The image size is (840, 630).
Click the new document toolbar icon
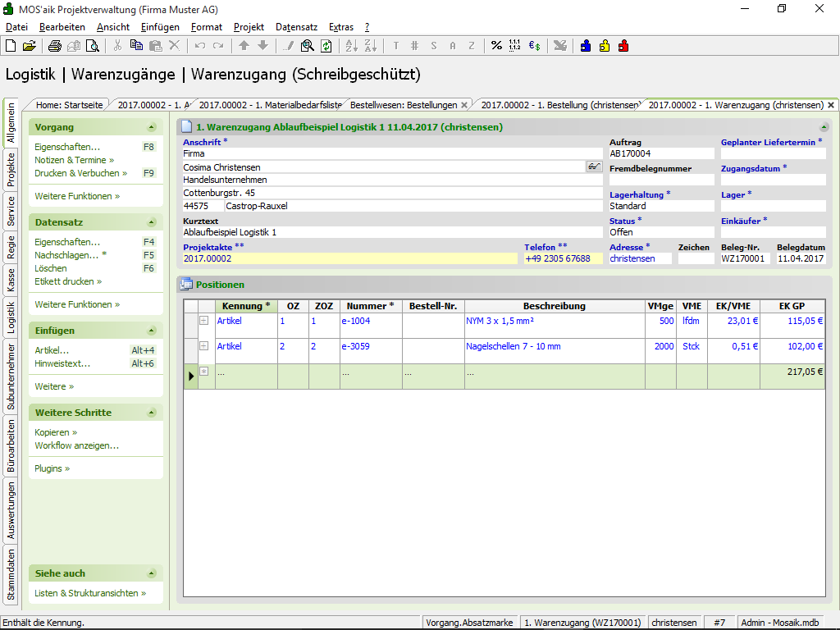pos(11,46)
